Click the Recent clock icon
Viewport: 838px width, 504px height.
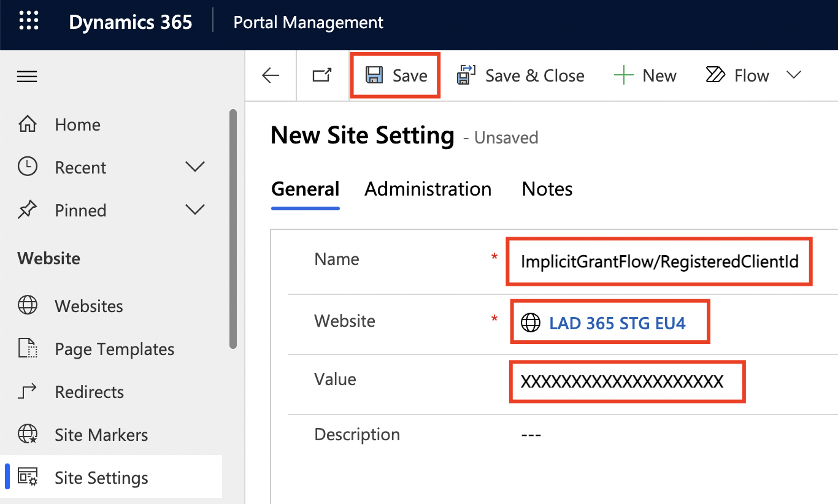coord(28,167)
